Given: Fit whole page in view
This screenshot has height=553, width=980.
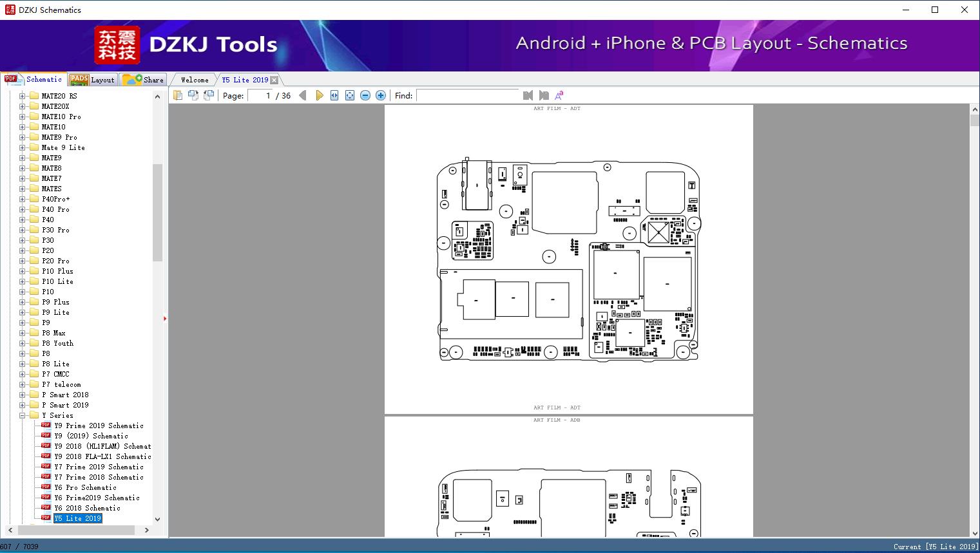Looking at the screenshot, I should tap(350, 95).
